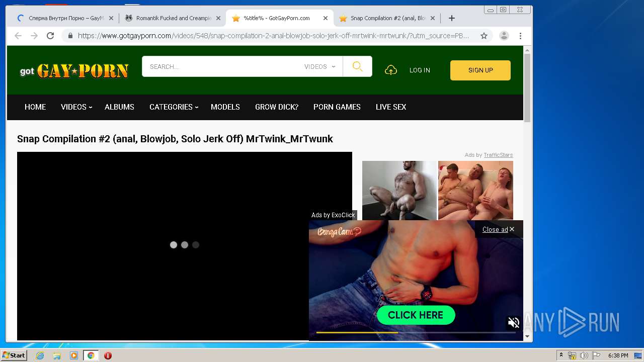
Task: Click scrollbar down arrow
Action: (x=527, y=336)
